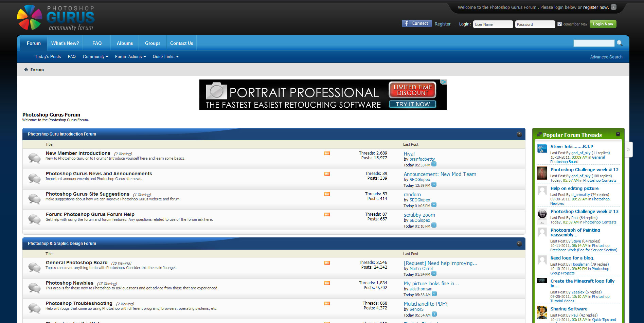The image size is (644, 323).
Task: Click go-to-last-post icon after Today 01:24 PM
Action: 434,274
